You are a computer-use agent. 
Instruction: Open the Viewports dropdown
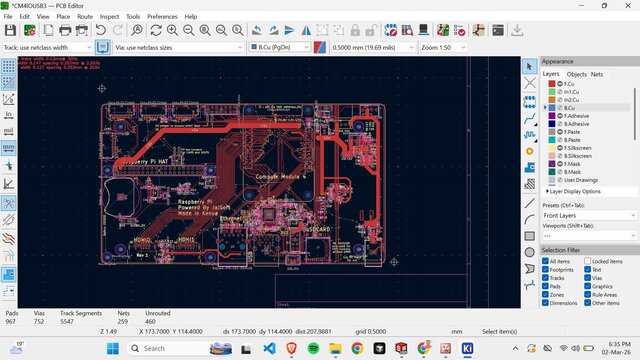(589, 236)
